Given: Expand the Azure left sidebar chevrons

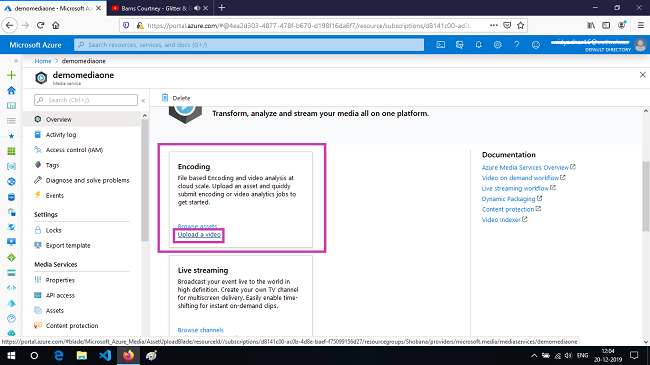Looking at the screenshot, I should pyautogui.click(x=16, y=61).
